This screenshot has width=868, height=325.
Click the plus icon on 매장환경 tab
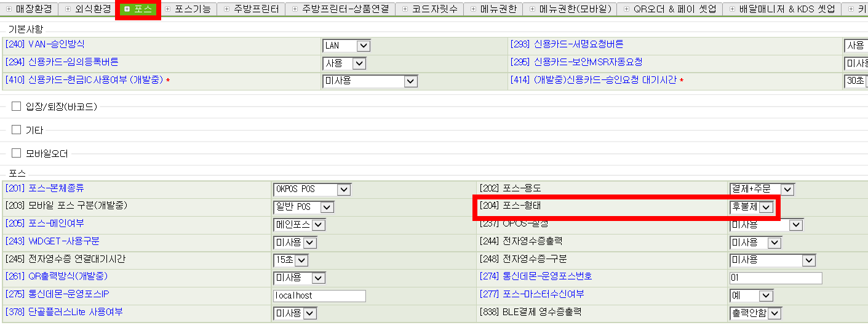pyautogui.click(x=9, y=9)
